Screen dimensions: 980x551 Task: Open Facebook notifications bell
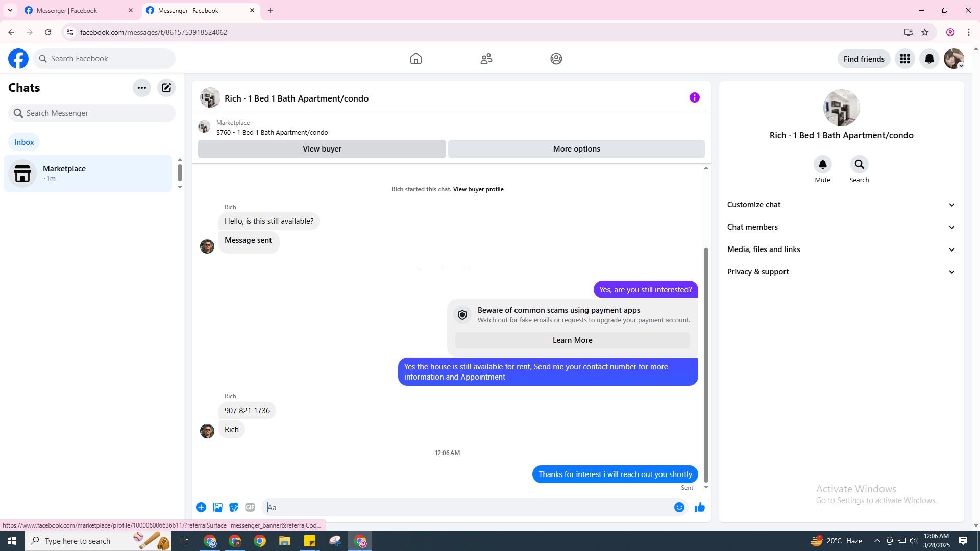coord(929,59)
